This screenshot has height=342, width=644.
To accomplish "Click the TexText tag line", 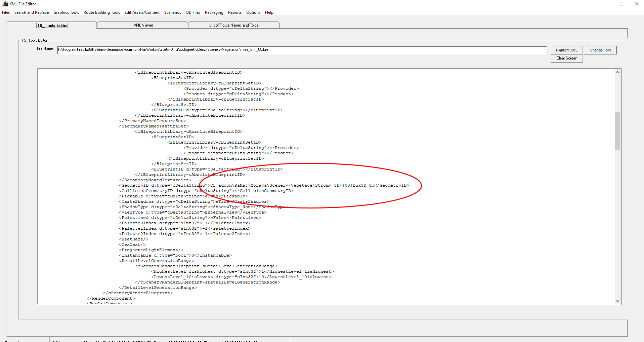I will (x=132, y=244).
